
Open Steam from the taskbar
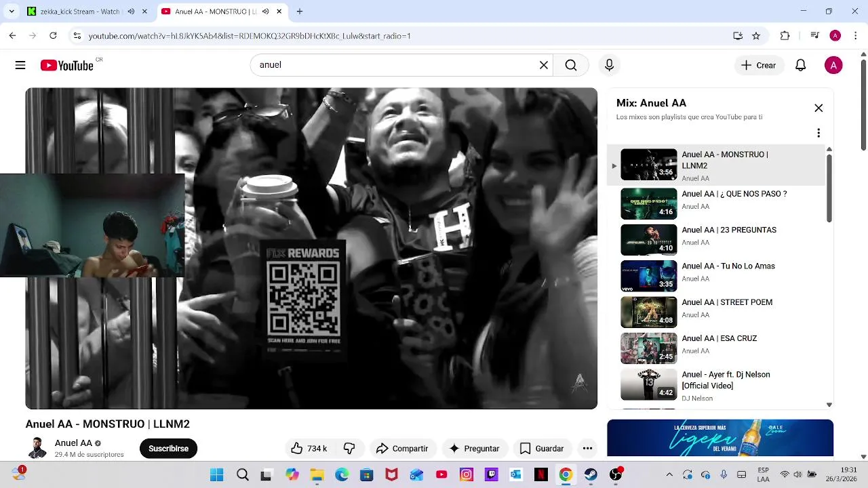pos(591,474)
